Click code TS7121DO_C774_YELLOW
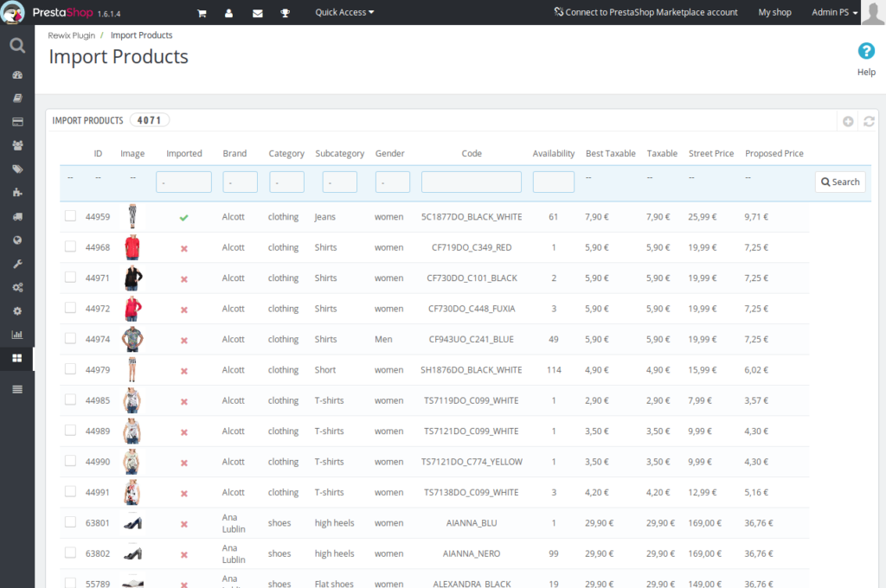Image resolution: width=886 pixels, height=588 pixels. pyautogui.click(x=472, y=462)
